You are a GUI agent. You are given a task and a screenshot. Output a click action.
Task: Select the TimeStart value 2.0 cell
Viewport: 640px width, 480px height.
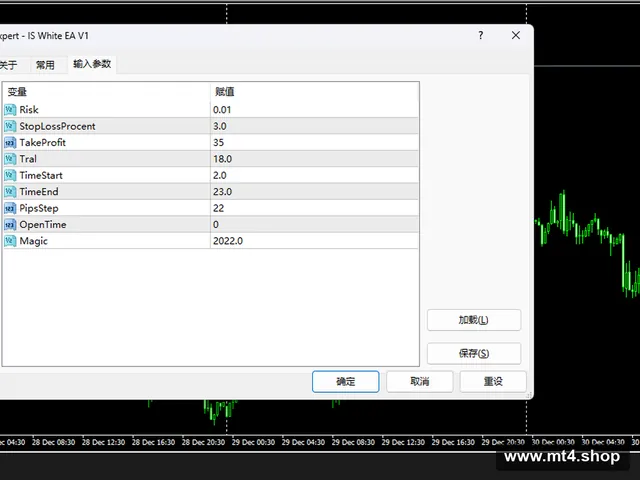click(x=314, y=176)
